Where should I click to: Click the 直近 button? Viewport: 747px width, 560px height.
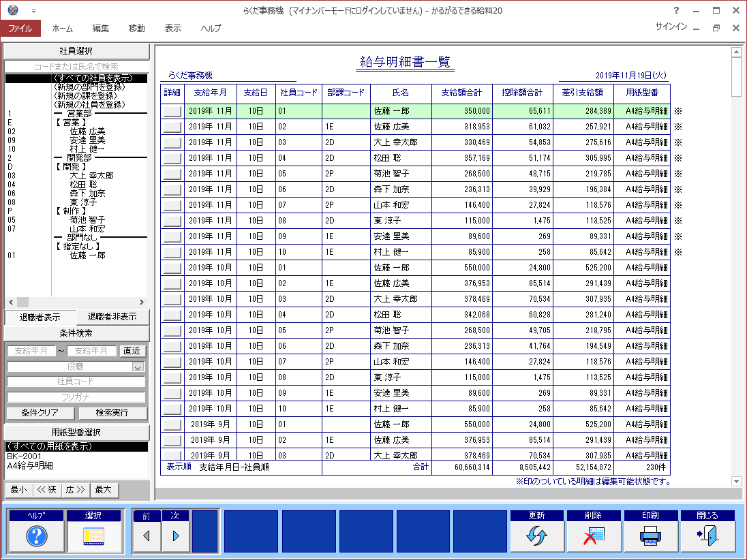tap(132, 351)
